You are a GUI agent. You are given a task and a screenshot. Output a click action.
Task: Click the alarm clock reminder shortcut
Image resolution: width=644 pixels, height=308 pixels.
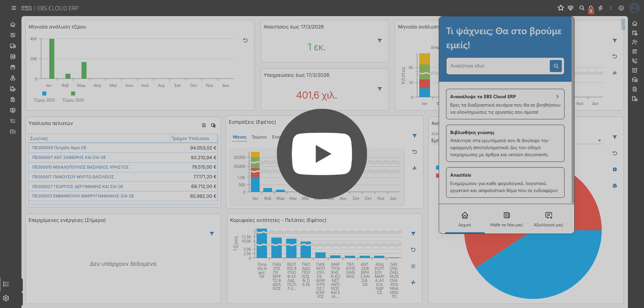click(635, 70)
